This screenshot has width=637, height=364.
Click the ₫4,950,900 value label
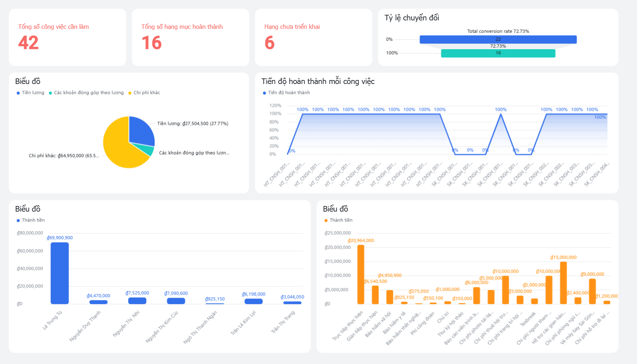pyautogui.click(x=390, y=275)
